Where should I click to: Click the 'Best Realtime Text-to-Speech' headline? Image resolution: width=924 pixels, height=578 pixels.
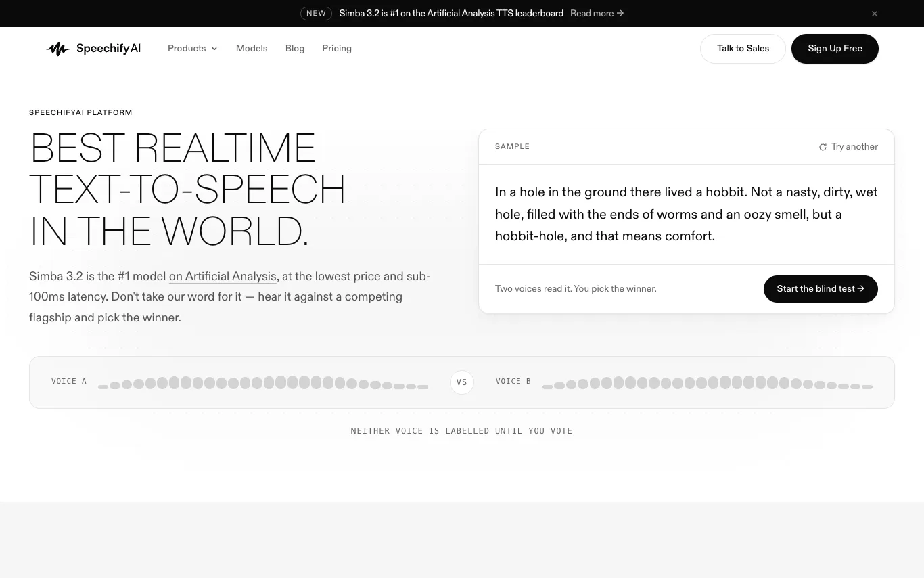click(x=187, y=190)
